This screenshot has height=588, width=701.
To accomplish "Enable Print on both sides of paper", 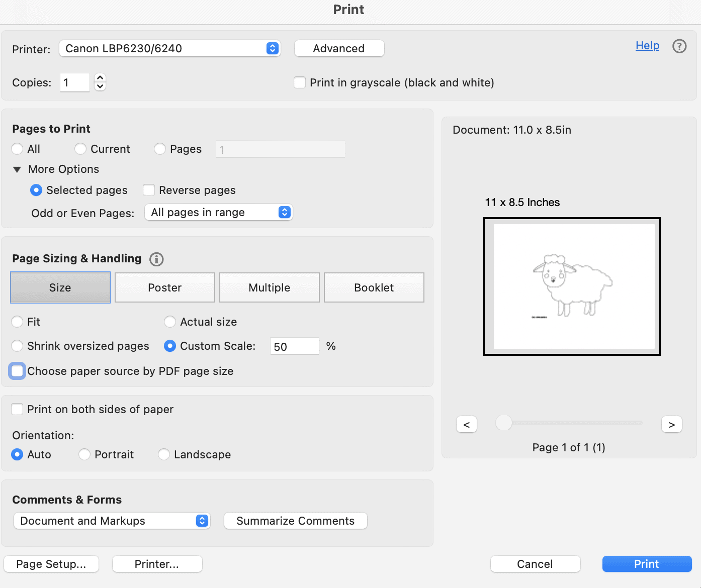I will pos(17,409).
